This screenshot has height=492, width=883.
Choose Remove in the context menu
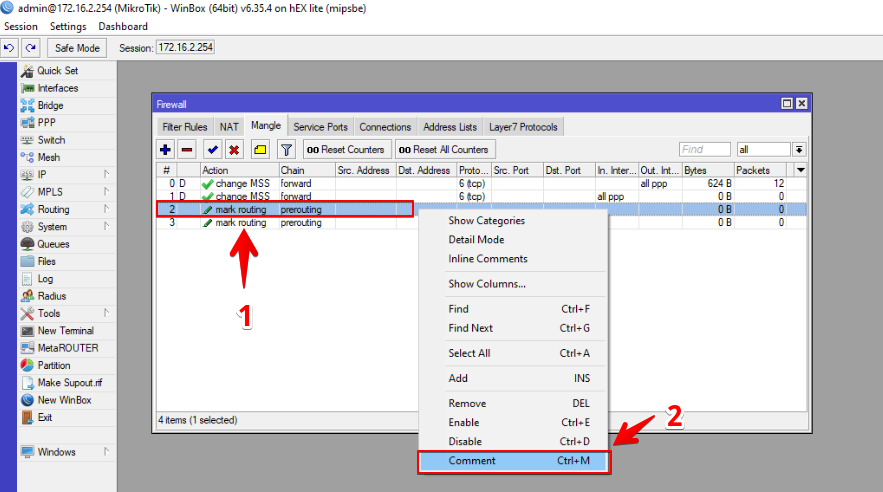coord(514,403)
